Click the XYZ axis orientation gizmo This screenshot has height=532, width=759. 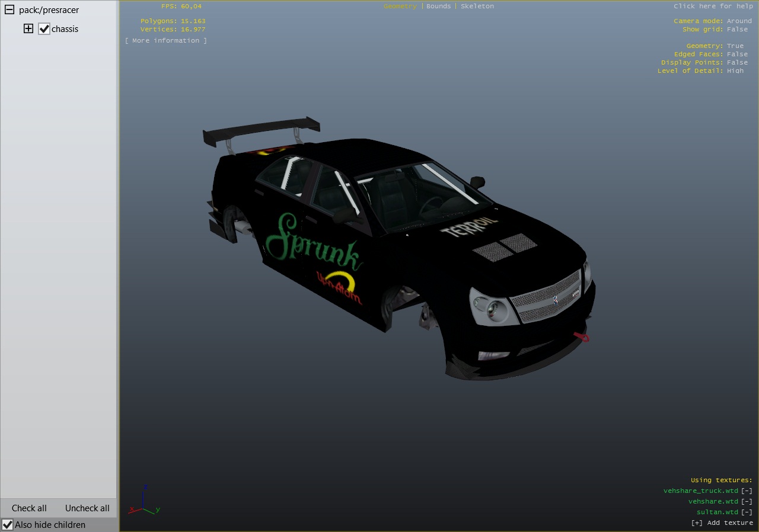(x=143, y=501)
